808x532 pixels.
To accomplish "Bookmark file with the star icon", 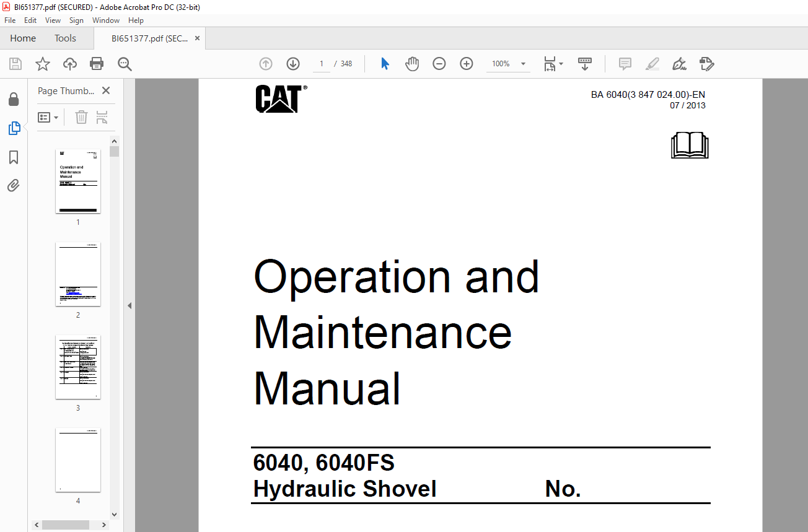I will [x=42, y=64].
